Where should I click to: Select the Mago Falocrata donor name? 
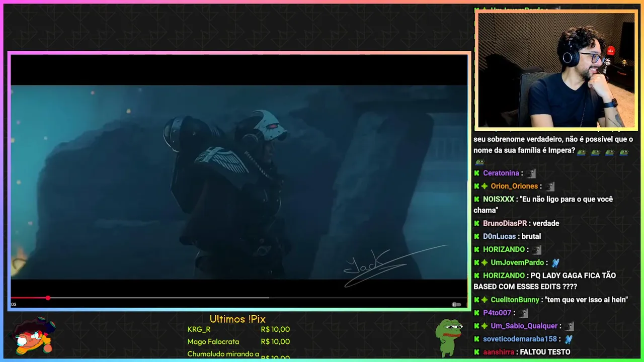(x=213, y=342)
